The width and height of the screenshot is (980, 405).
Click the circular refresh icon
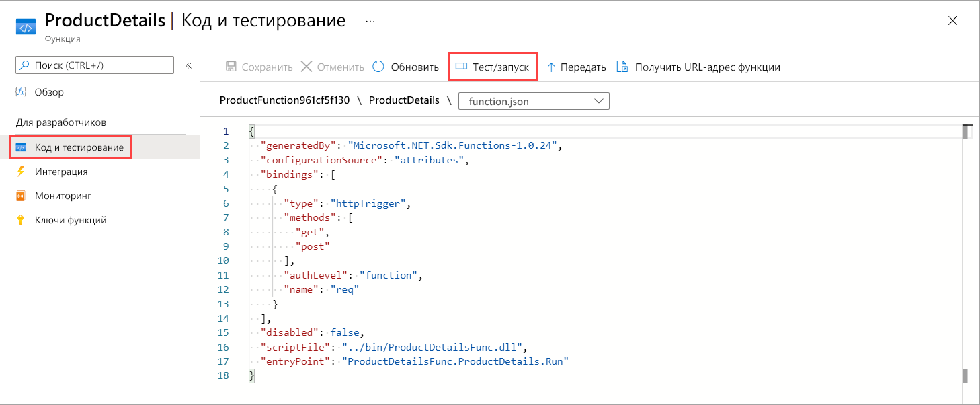[x=378, y=67]
